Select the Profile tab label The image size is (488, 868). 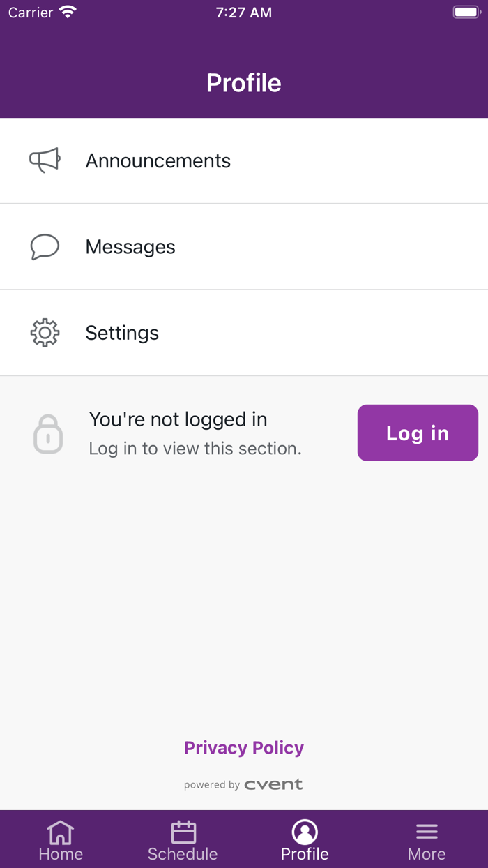pos(305,854)
